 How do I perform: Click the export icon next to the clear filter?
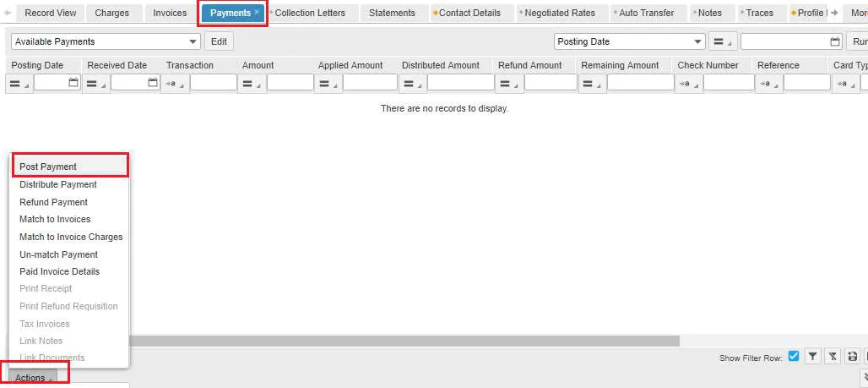click(853, 357)
